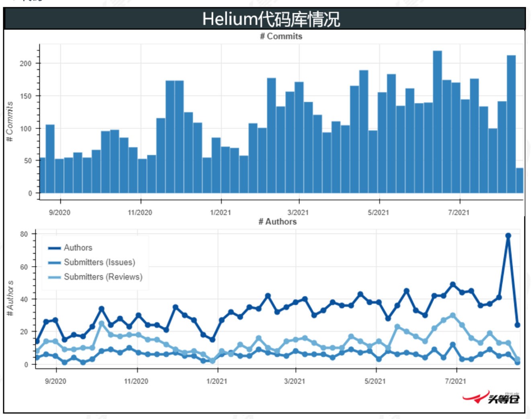Click the 1/2021 label under the Authors chart
The width and height of the screenshot is (532, 419).
pyautogui.click(x=217, y=381)
